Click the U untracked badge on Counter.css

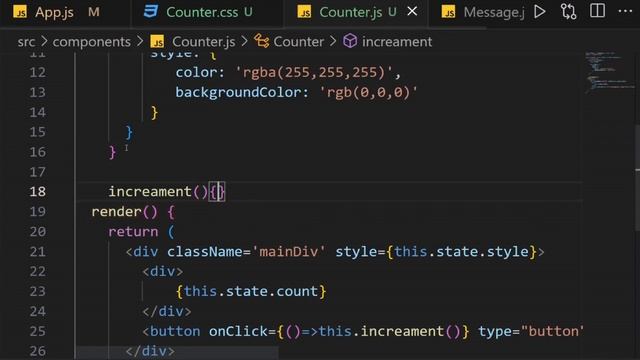[x=248, y=12]
